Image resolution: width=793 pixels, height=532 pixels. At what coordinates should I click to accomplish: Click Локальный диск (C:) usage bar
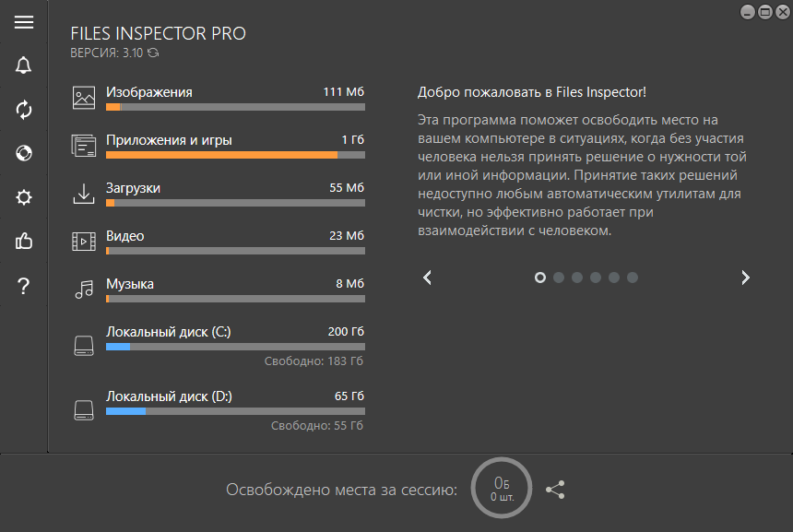(x=235, y=348)
